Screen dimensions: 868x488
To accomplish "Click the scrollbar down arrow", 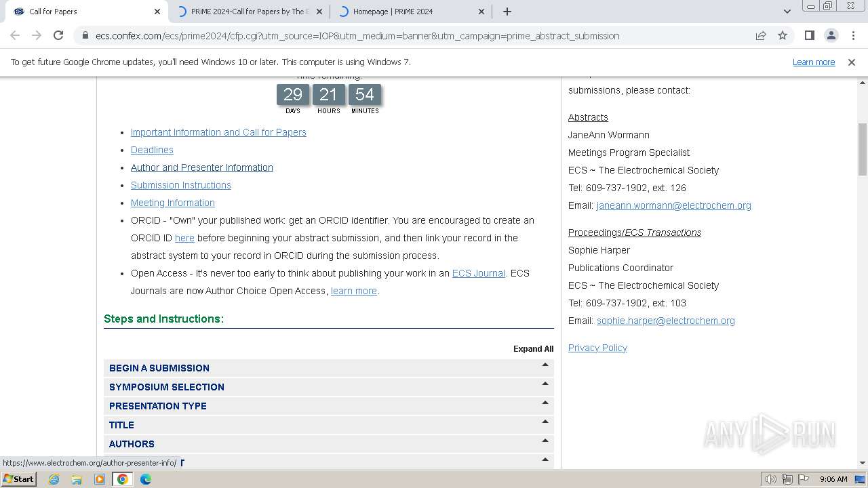I will [863, 463].
